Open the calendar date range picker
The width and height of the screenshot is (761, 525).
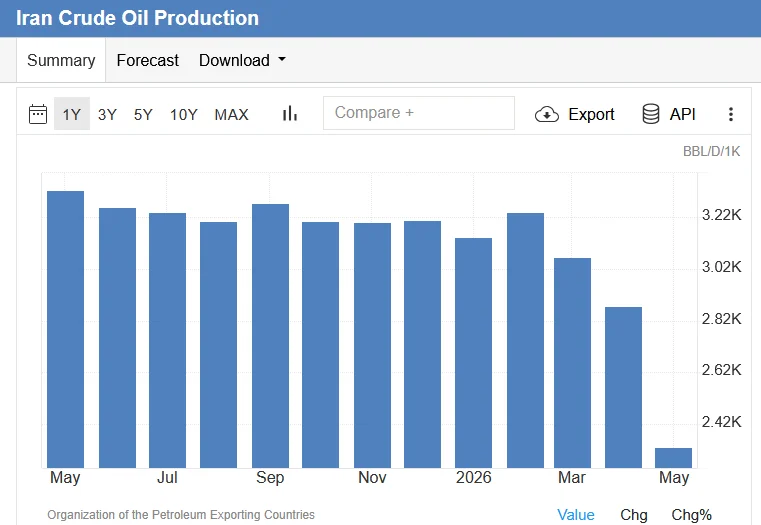(x=38, y=114)
